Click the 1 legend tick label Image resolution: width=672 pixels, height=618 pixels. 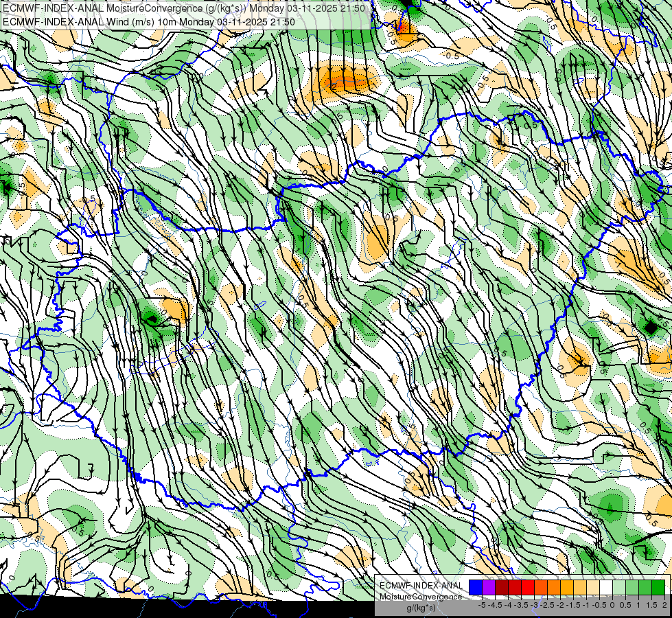click(638, 605)
